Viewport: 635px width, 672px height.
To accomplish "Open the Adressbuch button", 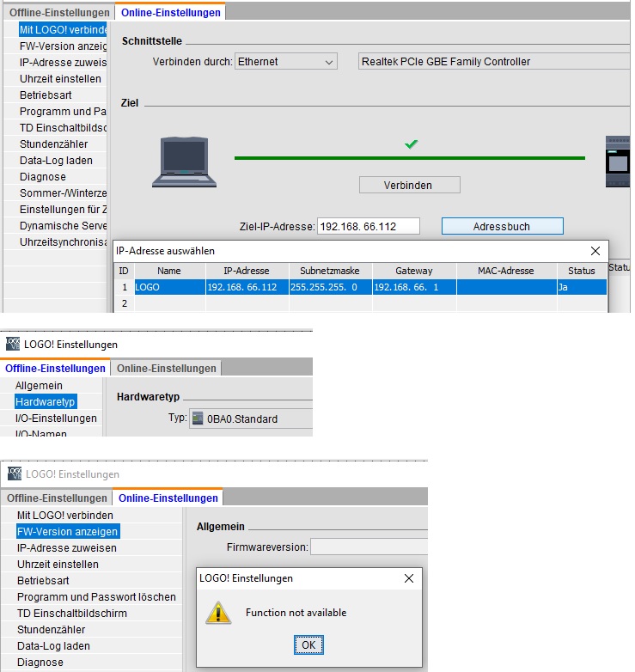I will pos(502,226).
